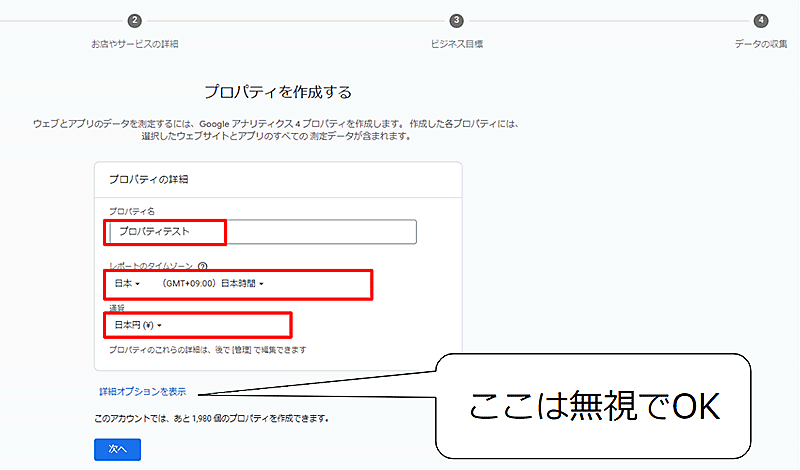Click the step 2 circle in the stepper
Screen dimensions: 800x470
(x=135, y=20)
